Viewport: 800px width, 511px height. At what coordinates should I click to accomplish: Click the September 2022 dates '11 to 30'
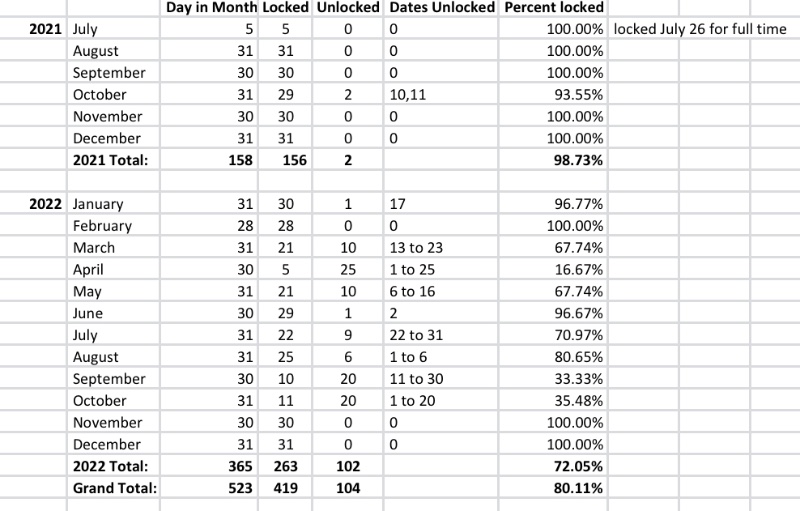coord(441,379)
